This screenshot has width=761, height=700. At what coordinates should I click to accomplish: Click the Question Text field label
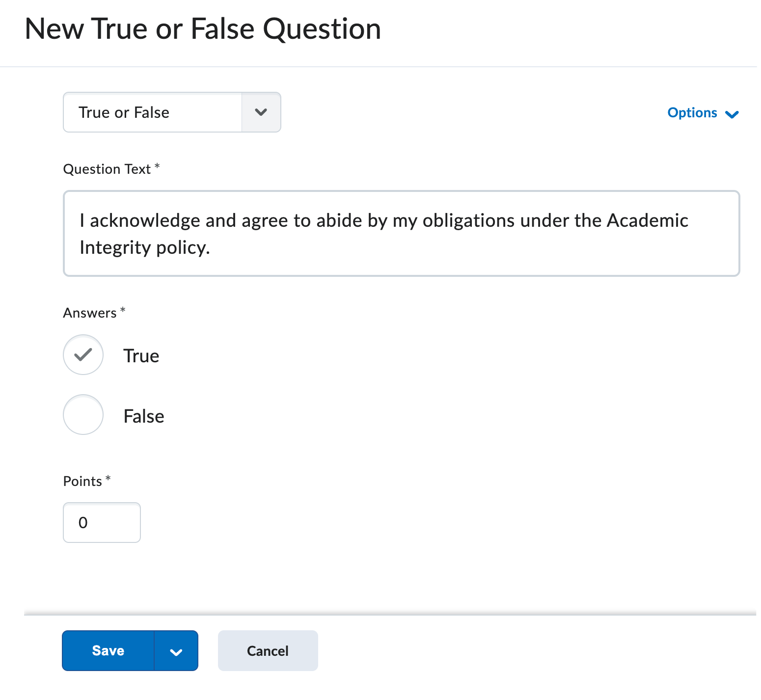(x=107, y=169)
